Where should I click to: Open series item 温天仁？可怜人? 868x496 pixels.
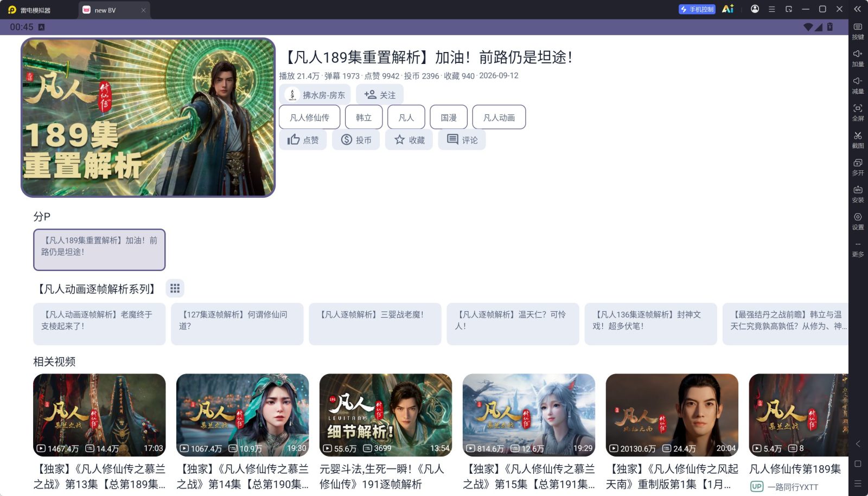513,324
